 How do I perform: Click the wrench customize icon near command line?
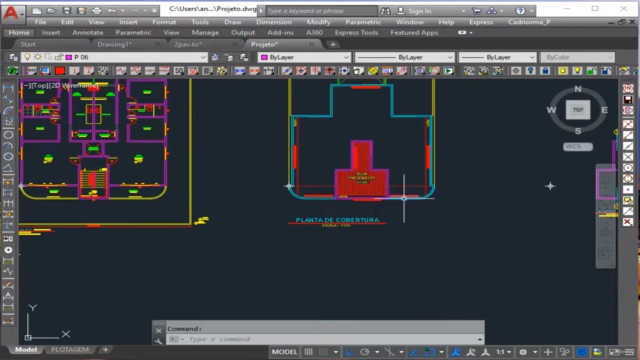[159, 341]
